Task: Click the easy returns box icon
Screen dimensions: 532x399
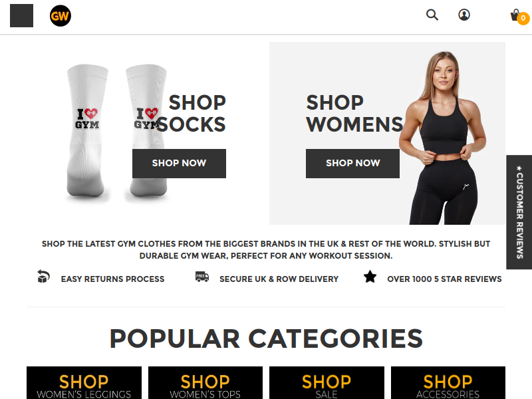Action: 43,276
